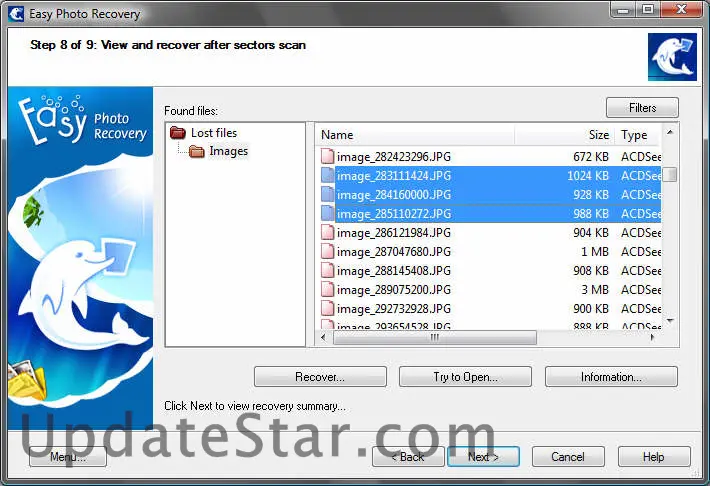Viewport: 710px width, 486px height.
Task: Select file name image_287047680.JPG
Action: (x=393, y=252)
